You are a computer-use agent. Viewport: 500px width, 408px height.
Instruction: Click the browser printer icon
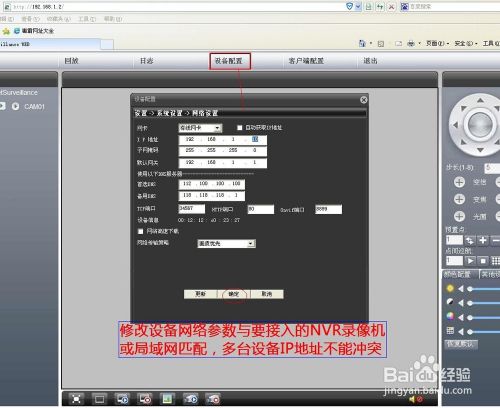tap(411, 43)
